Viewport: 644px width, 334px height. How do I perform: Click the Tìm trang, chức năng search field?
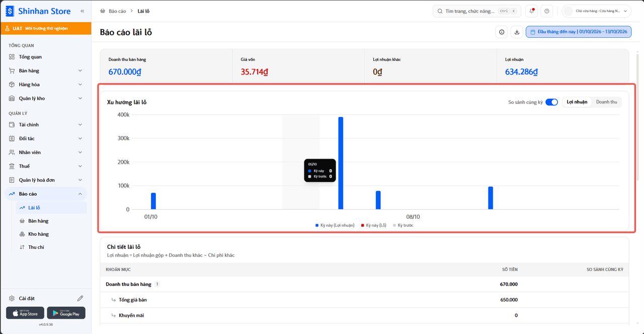pos(477,11)
